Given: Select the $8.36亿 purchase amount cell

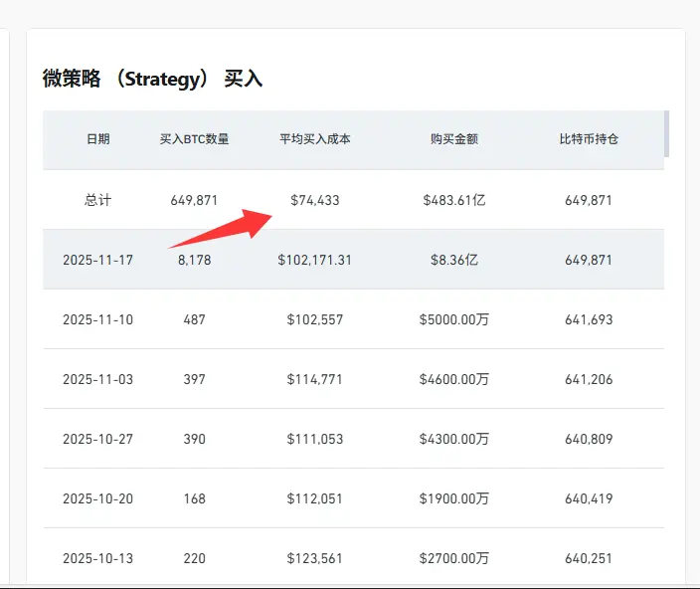Looking at the screenshot, I should point(454,260).
